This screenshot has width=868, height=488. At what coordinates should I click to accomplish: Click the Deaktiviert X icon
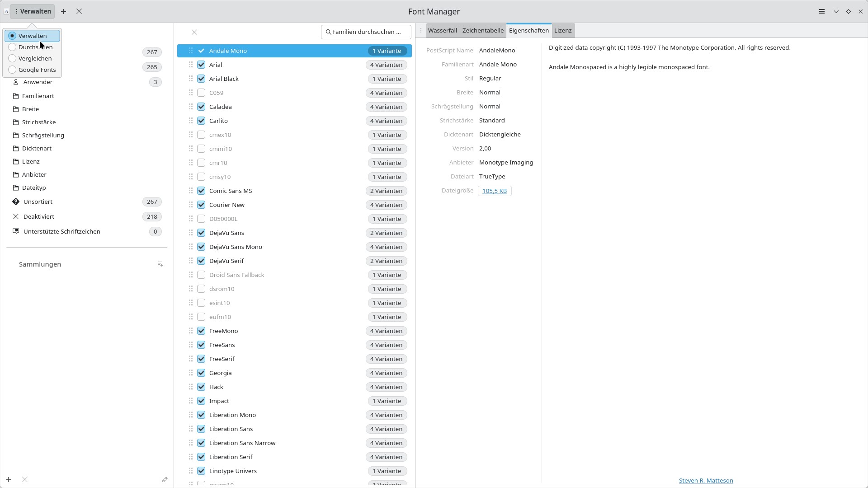(16, 217)
